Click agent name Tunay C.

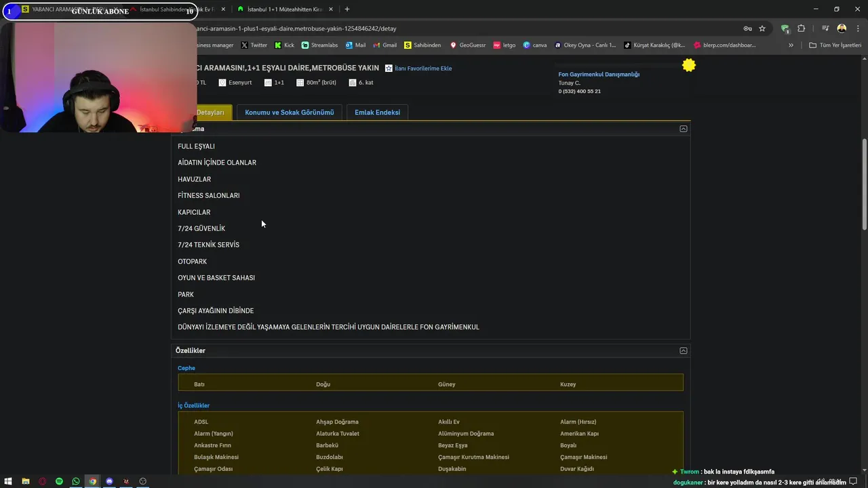[569, 83]
